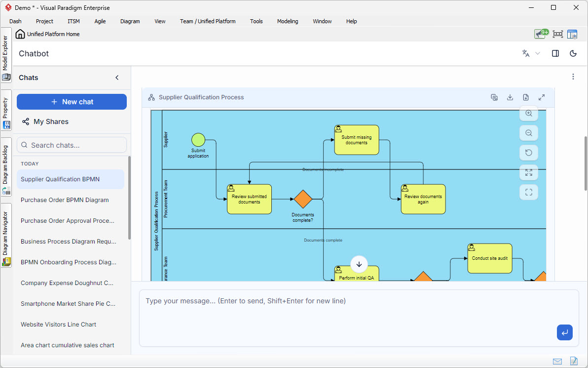
Task: Start a New chat
Action: click(72, 102)
